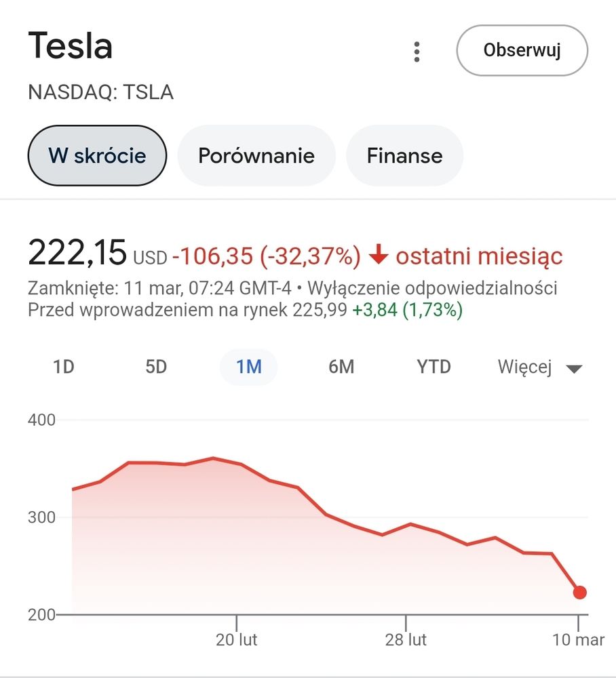Click the red endpoint dot on chart
616x678 pixels.
(x=580, y=593)
